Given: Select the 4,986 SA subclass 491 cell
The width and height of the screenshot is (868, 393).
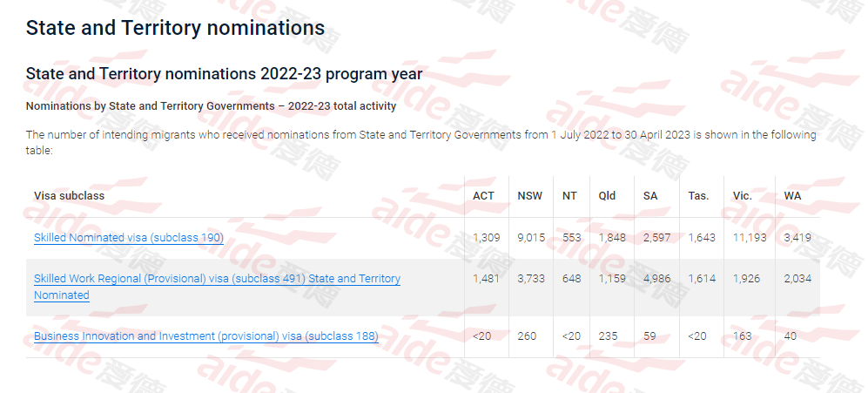Looking at the screenshot, I should (656, 279).
